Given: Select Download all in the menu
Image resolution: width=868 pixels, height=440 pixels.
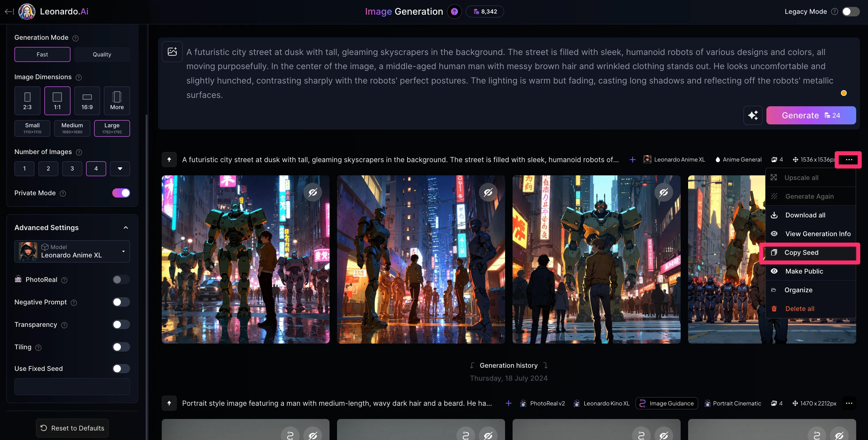Looking at the screenshot, I should (805, 215).
